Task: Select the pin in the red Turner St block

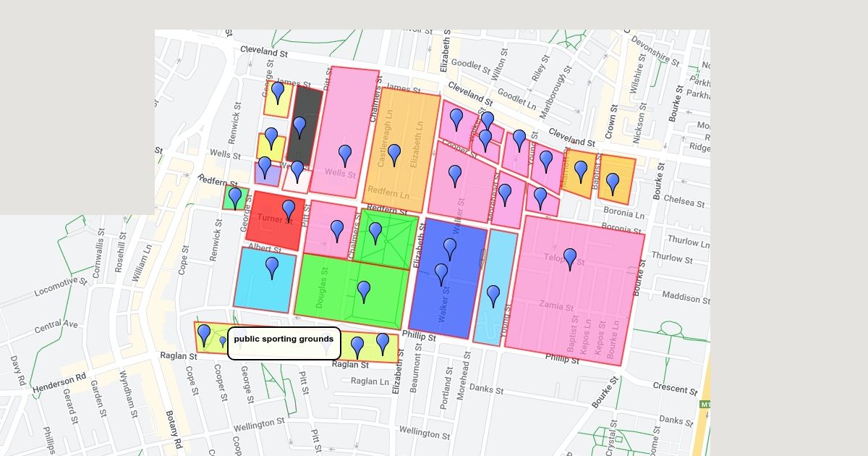Action: click(x=289, y=210)
